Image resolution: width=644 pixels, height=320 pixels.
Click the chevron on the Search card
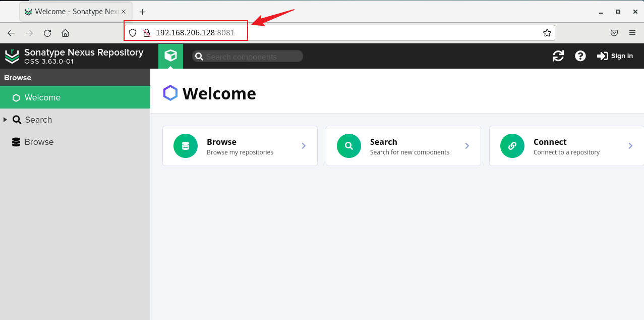click(x=467, y=146)
